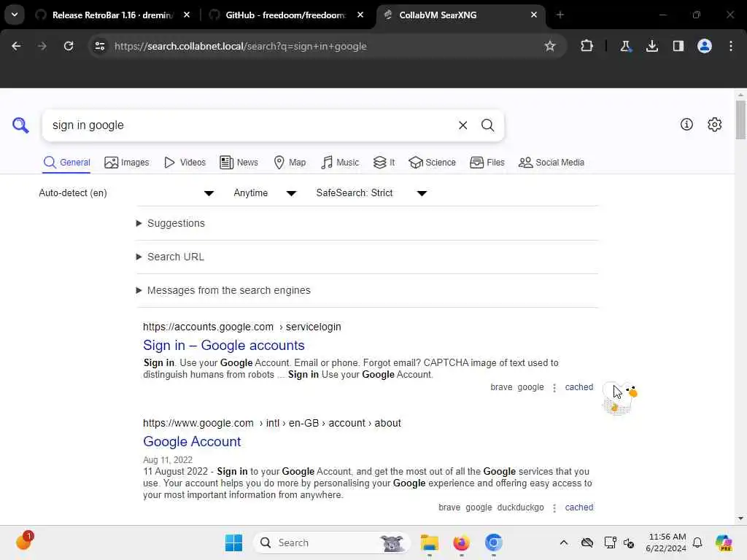This screenshot has width=747, height=560.
Task: Switch to the News tab
Action: coord(239,163)
